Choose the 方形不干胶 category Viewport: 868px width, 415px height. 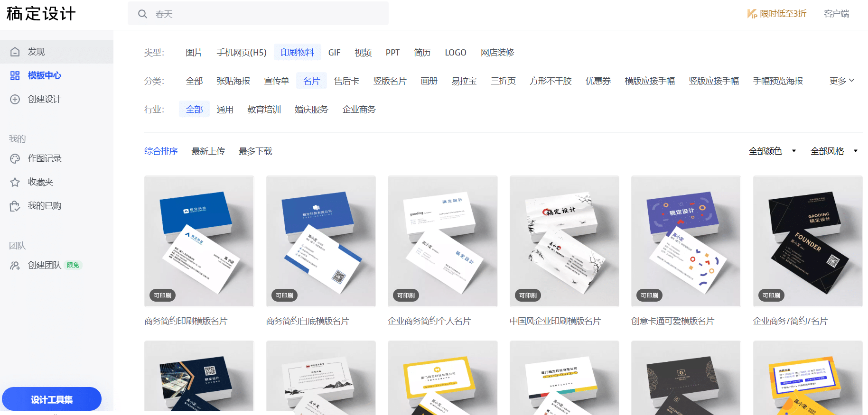(551, 81)
